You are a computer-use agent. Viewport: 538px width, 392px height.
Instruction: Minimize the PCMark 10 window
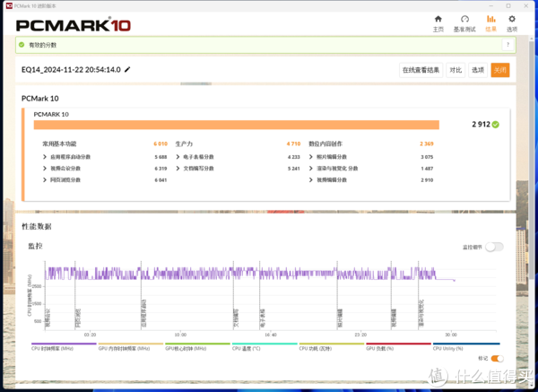point(490,6)
